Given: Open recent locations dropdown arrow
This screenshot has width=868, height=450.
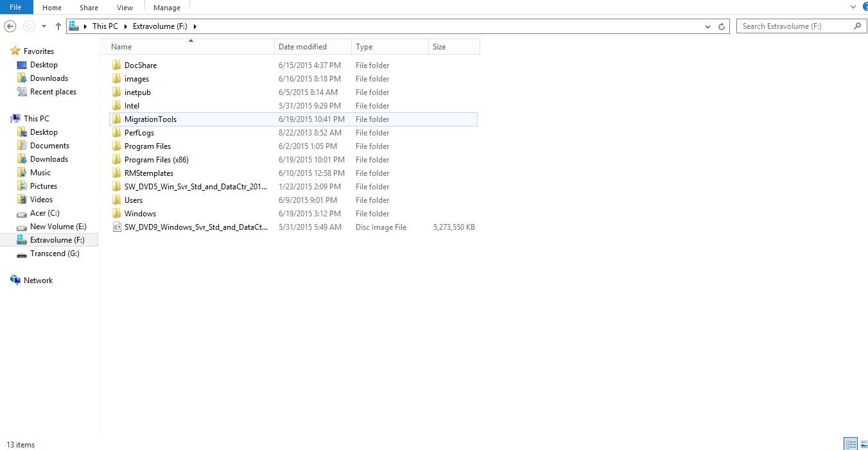Looking at the screenshot, I should click(44, 26).
